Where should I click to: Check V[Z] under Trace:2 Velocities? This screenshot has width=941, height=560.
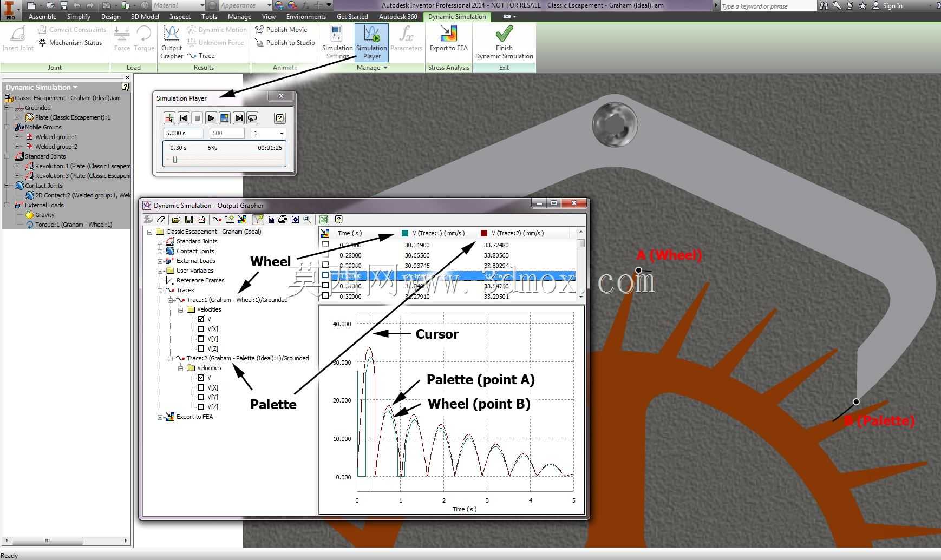click(x=201, y=407)
